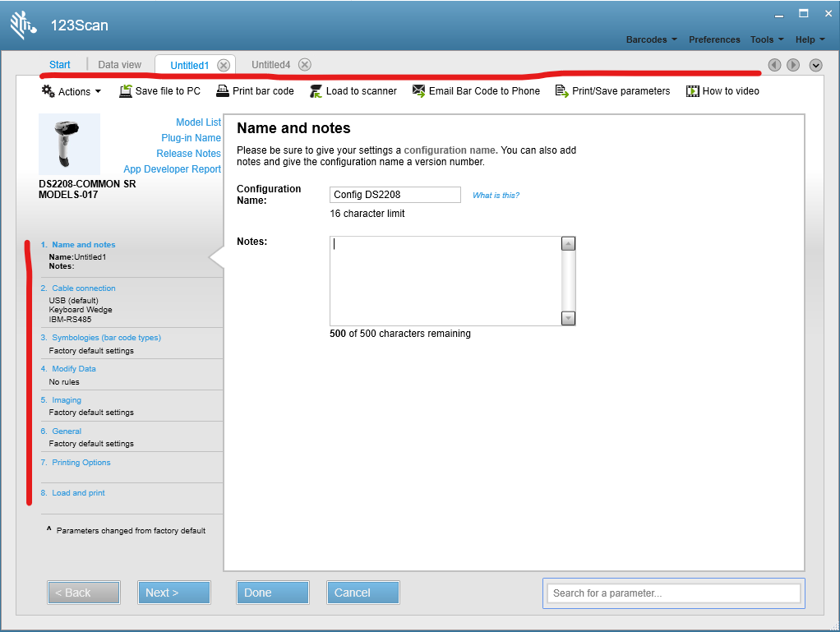Click the 'No rules' text
This screenshot has height=632, width=840.
pyautogui.click(x=64, y=382)
